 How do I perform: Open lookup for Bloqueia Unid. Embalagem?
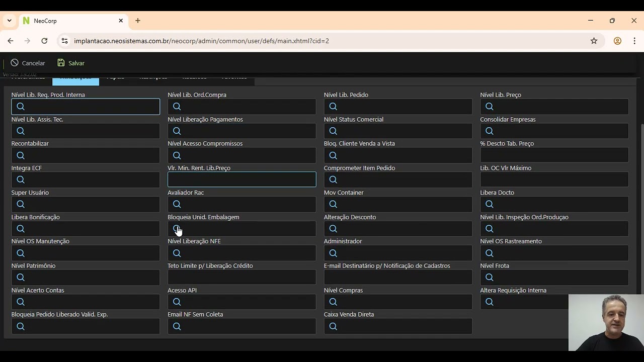point(177,229)
